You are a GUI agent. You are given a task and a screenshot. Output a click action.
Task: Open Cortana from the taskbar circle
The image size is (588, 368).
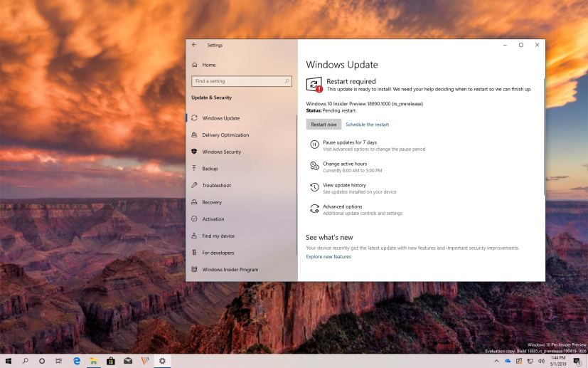coord(42,361)
